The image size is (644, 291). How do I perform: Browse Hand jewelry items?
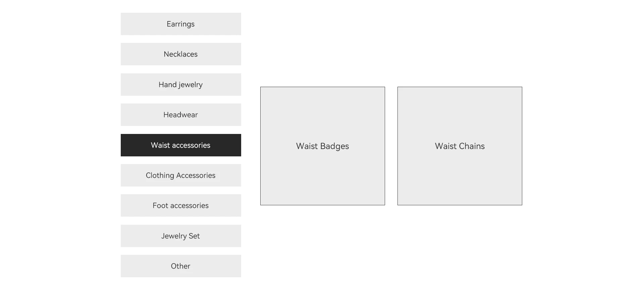pyautogui.click(x=181, y=85)
